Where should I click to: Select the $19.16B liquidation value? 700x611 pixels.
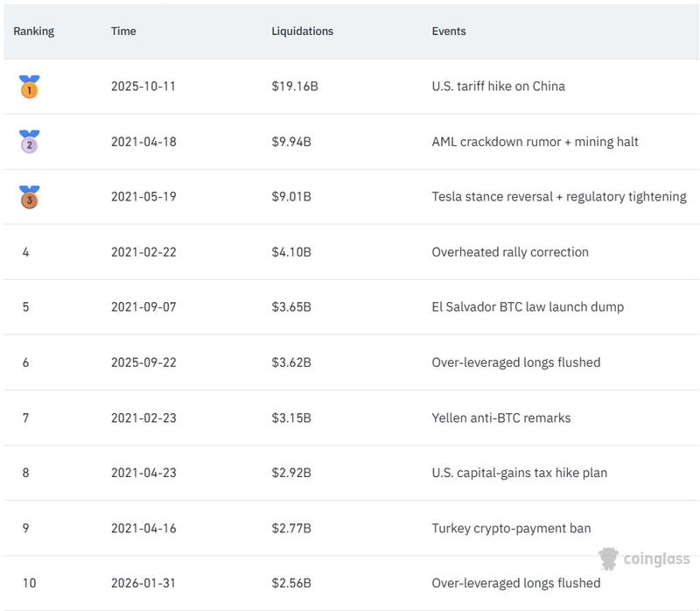[x=297, y=85]
